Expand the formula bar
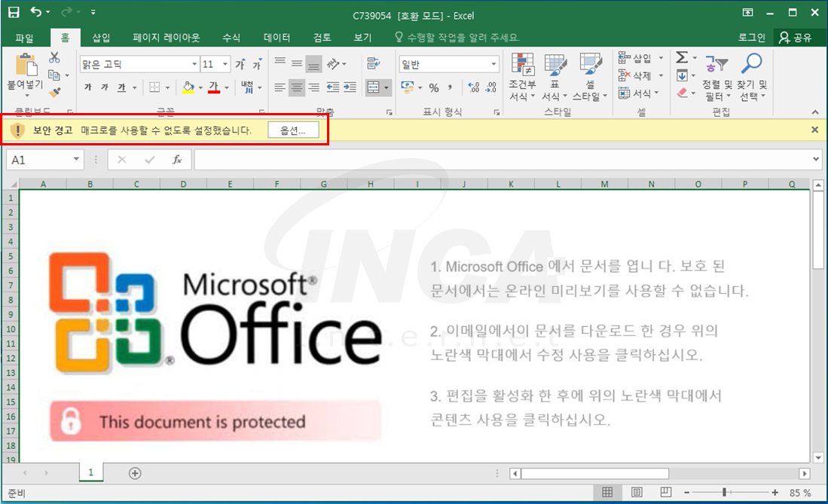Image resolution: width=828 pixels, height=504 pixels. click(816, 159)
